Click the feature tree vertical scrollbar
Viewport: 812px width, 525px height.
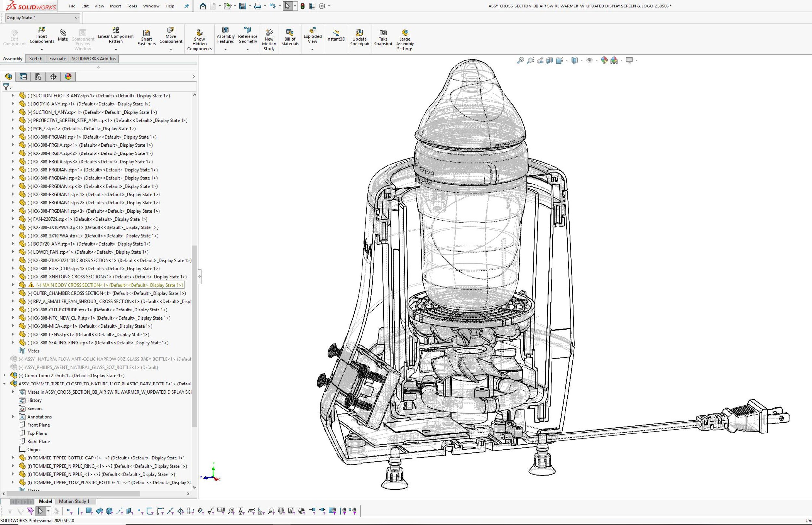pyautogui.click(x=195, y=336)
